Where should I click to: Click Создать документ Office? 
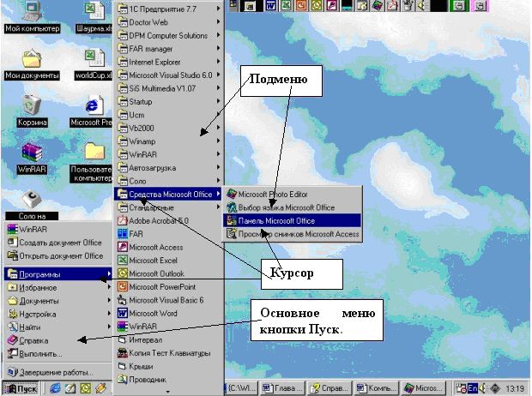(58, 243)
